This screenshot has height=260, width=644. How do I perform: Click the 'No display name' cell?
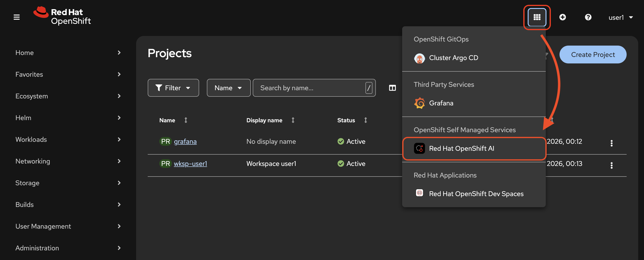(x=271, y=142)
